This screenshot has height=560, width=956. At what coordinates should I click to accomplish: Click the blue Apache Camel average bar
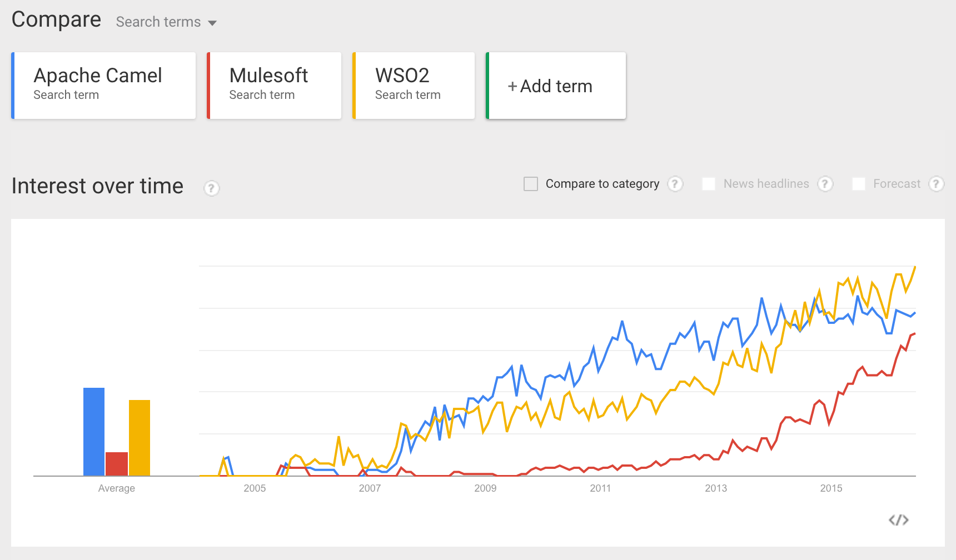point(94,431)
